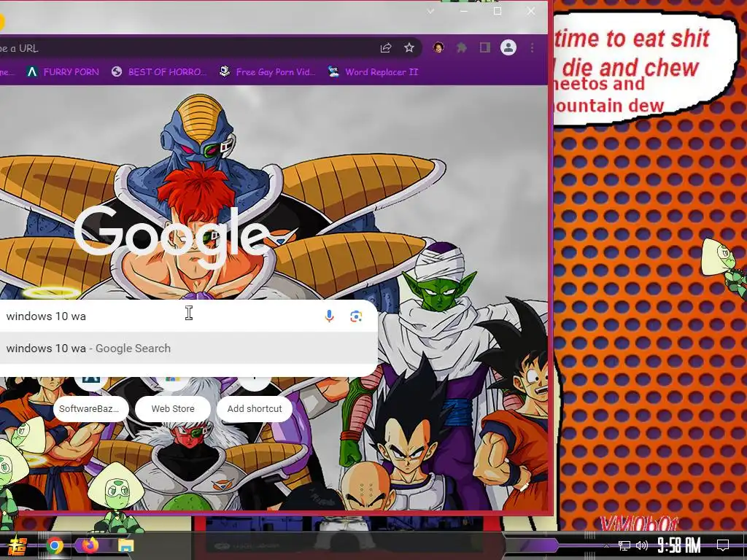
Task: Bookmark this tab with the star icon
Action: coord(409,47)
